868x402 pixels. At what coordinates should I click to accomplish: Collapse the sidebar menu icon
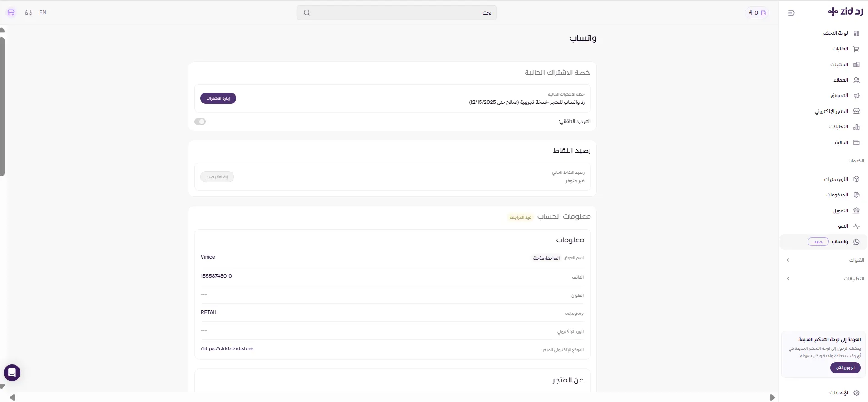coord(791,13)
